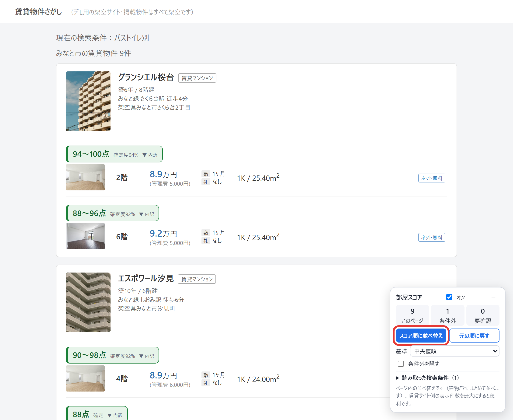The image size is (513, 420).
Task: Open the 賃貸物件さがし site title
Action: tap(38, 12)
